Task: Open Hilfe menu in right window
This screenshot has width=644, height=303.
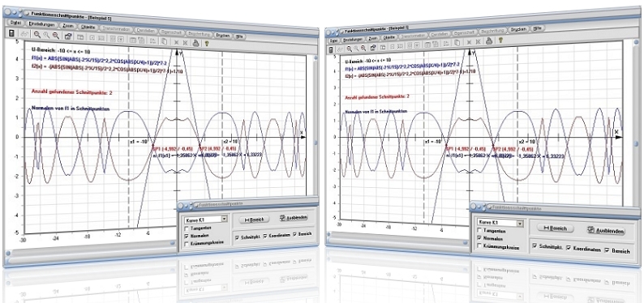Action: point(538,28)
